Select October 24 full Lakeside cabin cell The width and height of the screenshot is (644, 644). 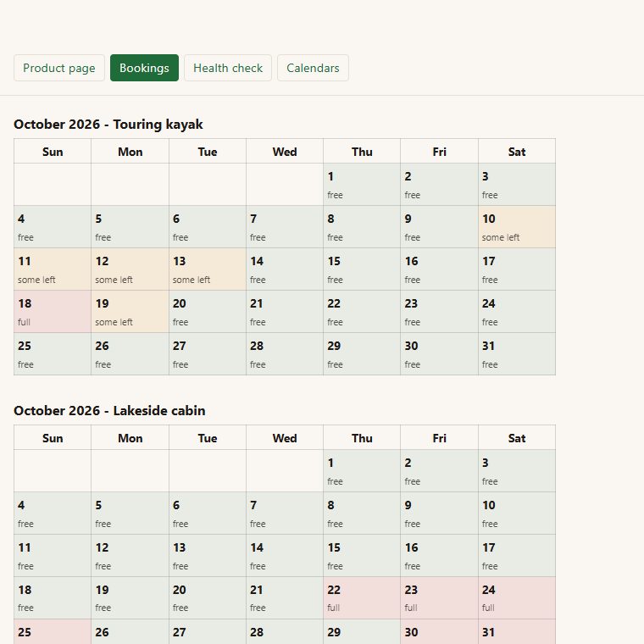[x=517, y=598]
